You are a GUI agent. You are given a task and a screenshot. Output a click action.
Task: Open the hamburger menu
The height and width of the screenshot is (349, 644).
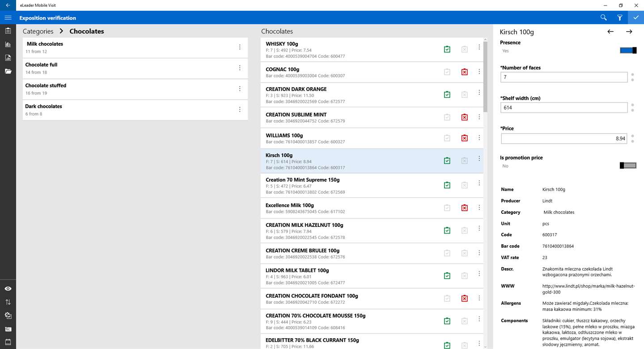click(x=8, y=17)
